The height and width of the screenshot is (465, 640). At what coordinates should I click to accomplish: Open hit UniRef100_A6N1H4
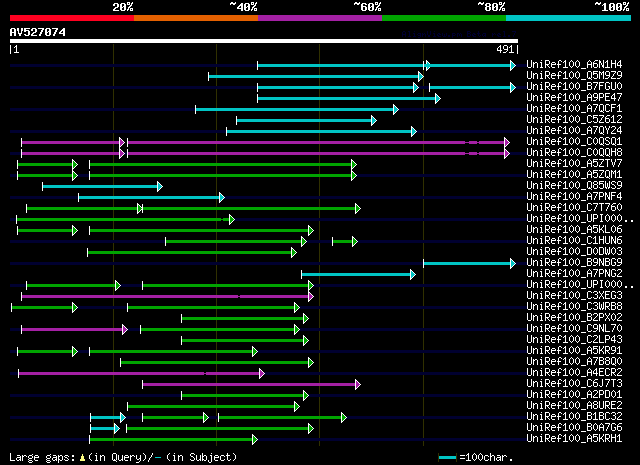click(x=574, y=65)
